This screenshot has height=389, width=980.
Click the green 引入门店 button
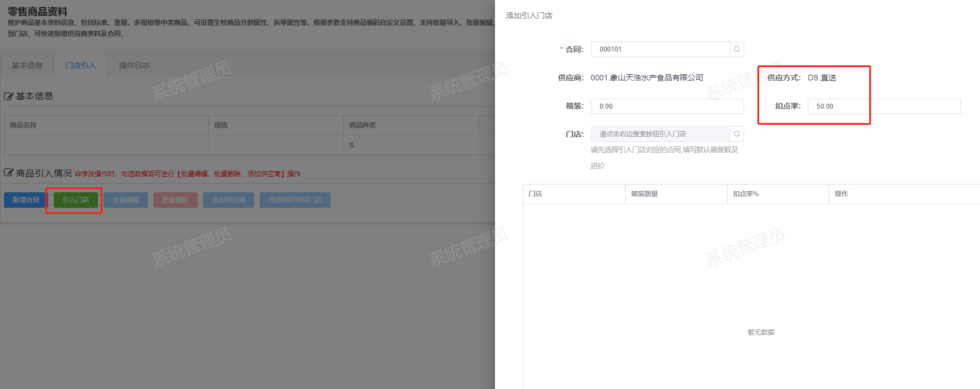point(76,200)
